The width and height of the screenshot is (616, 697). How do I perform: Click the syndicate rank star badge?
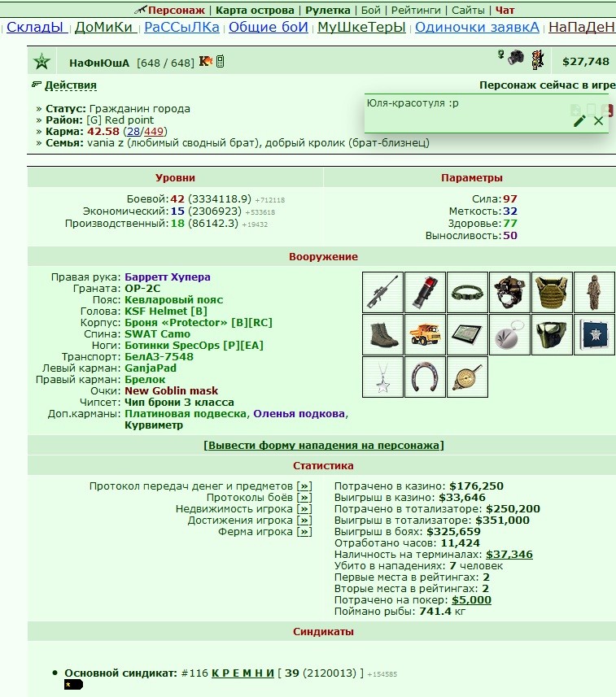point(73,685)
